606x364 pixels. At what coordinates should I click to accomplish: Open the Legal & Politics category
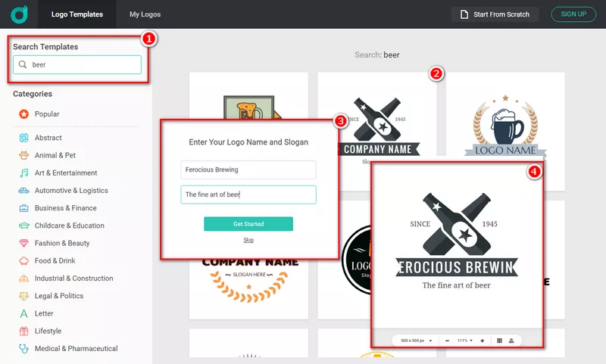tap(58, 296)
